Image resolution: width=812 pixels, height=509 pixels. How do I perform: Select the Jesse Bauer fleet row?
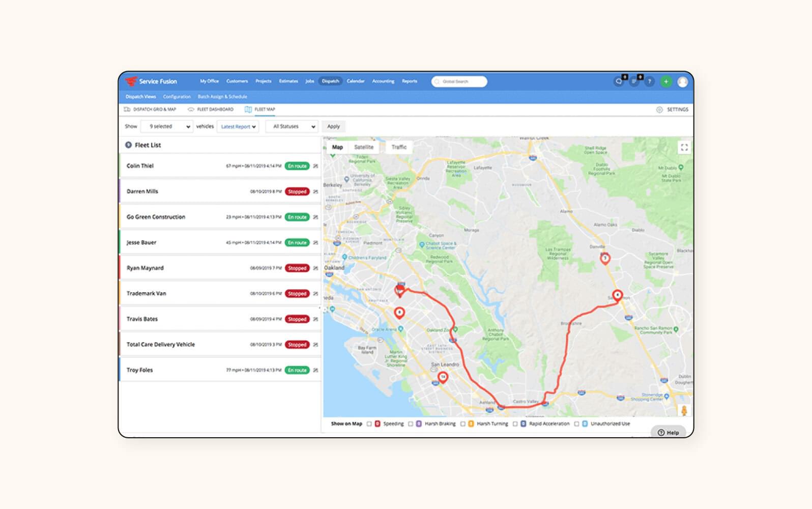[x=220, y=242]
